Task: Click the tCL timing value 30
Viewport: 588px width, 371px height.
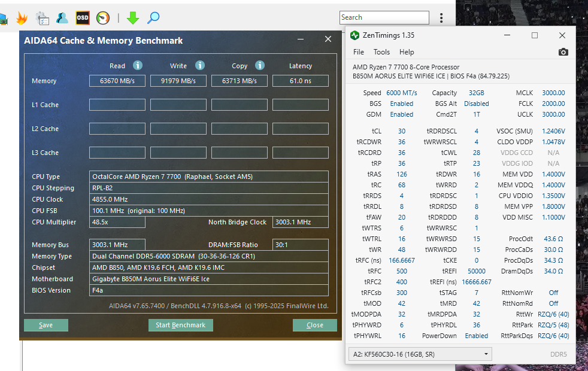Action: (x=402, y=131)
